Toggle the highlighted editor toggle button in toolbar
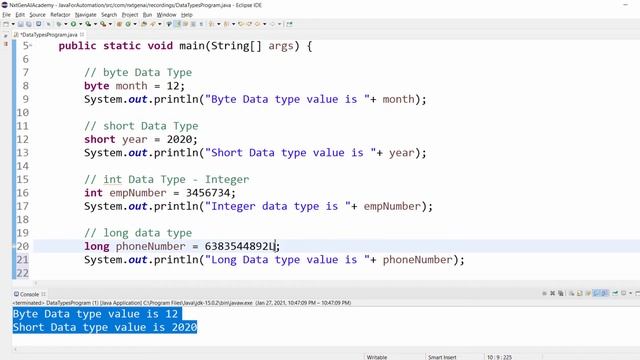The width and height of the screenshot is (640, 360). coord(178,24)
